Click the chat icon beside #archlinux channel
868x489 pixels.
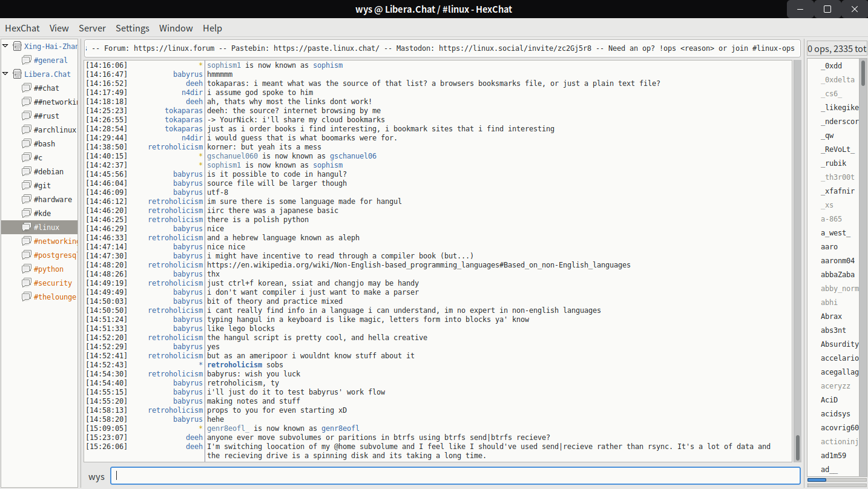pos(26,130)
